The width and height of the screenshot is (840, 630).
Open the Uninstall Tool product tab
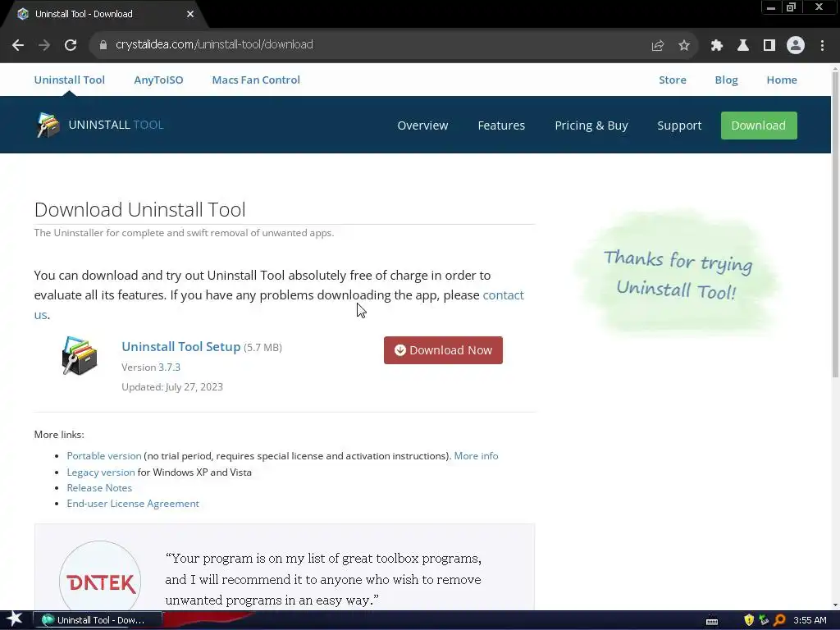click(x=70, y=80)
